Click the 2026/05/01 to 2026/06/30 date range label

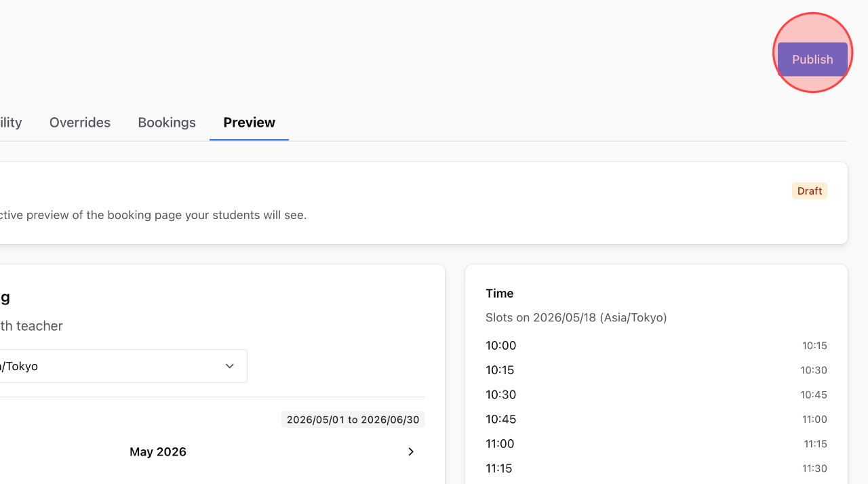(x=353, y=420)
